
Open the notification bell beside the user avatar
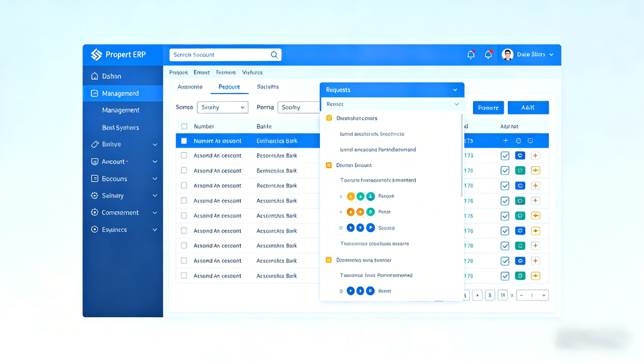(488, 54)
